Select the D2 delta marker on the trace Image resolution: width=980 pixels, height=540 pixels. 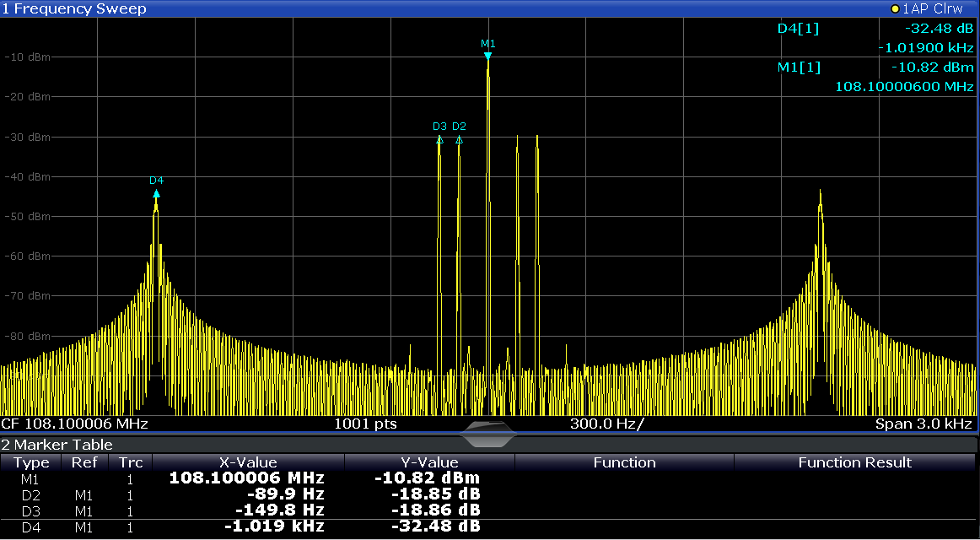[x=459, y=139]
